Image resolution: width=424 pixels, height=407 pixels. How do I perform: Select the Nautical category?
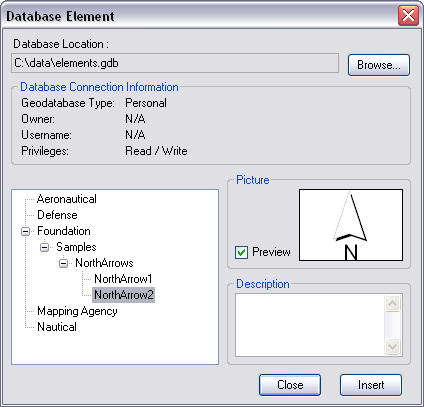57,327
